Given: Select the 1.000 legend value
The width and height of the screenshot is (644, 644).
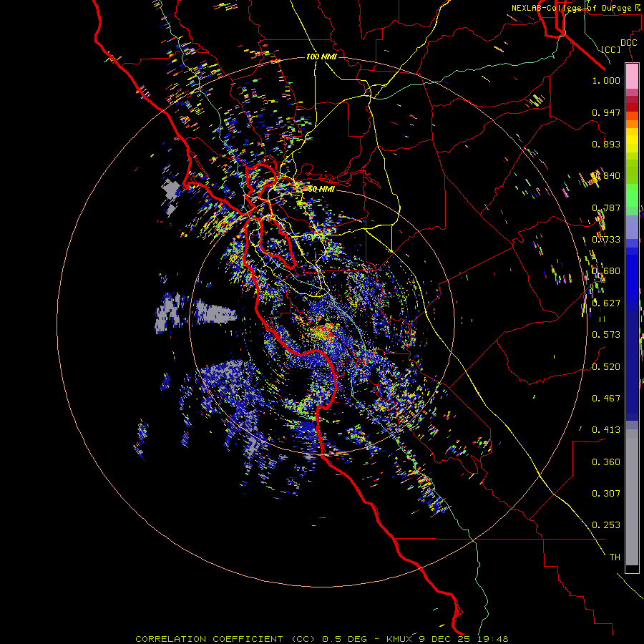Looking at the screenshot, I should [606, 80].
